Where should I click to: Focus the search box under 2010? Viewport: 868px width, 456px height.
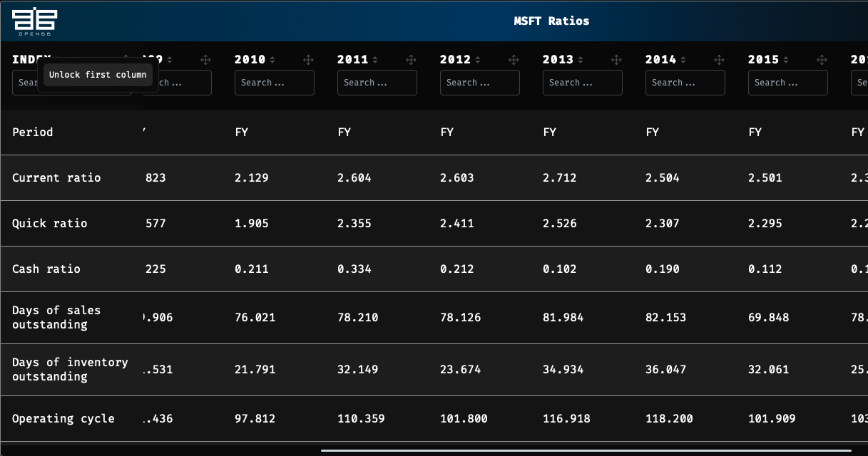[x=275, y=83]
